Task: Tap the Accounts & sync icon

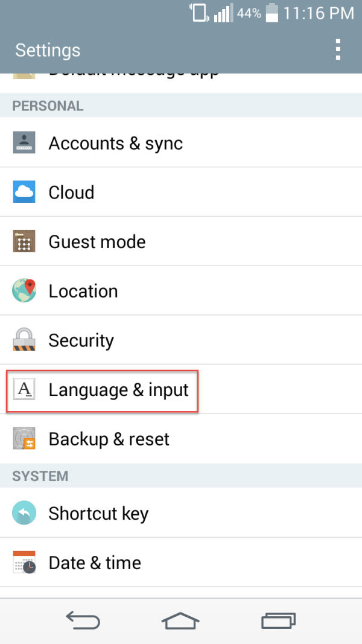Action: [x=24, y=143]
